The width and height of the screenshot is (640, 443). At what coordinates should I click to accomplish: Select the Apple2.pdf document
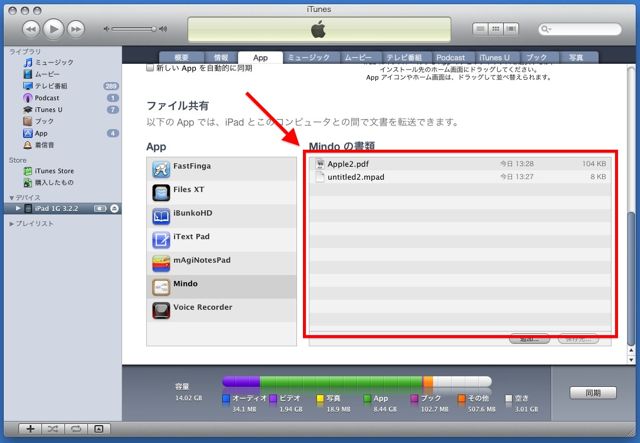tap(460, 164)
